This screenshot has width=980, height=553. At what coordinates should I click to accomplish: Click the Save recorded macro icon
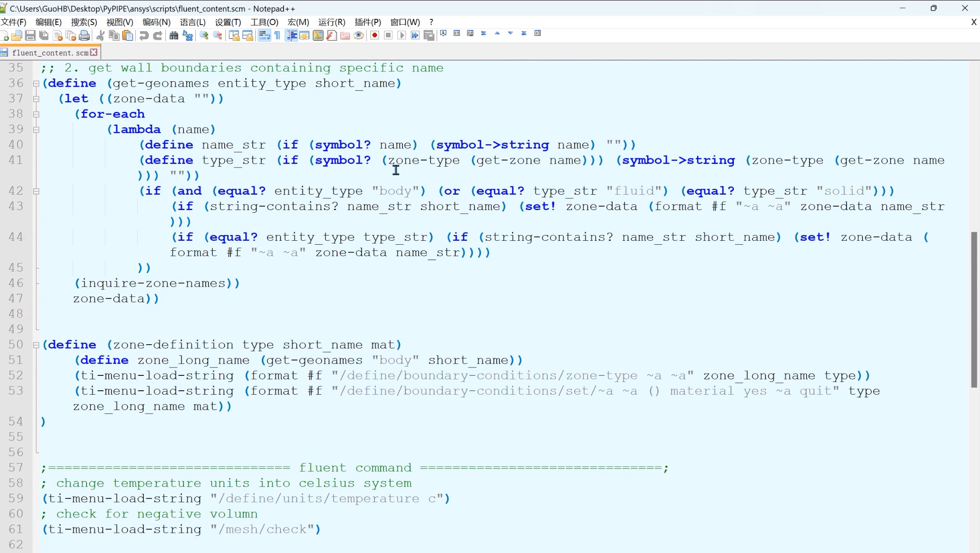click(x=429, y=36)
